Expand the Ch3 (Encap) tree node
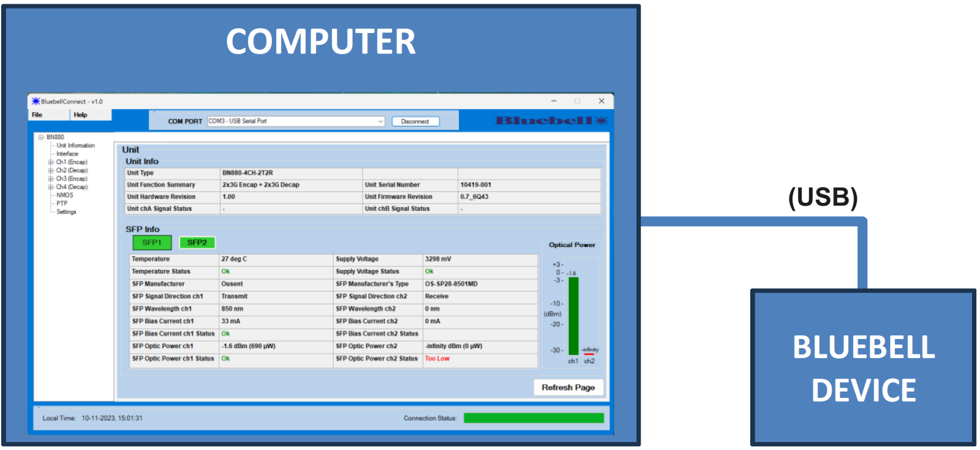This screenshot has height=450, width=980. pos(51,179)
